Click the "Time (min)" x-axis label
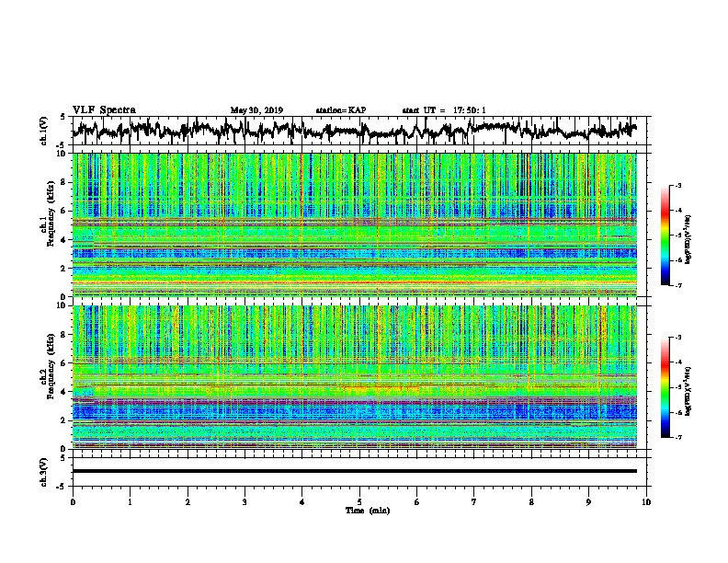Screen dimensions: 728x563 (x=368, y=511)
